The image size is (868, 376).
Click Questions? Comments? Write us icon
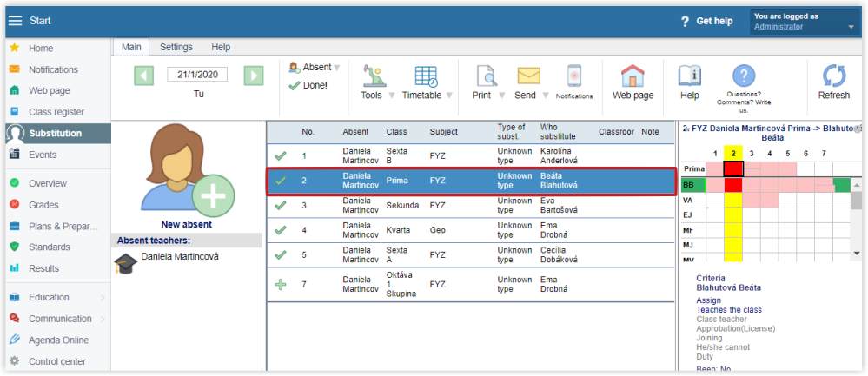pos(744,76)
